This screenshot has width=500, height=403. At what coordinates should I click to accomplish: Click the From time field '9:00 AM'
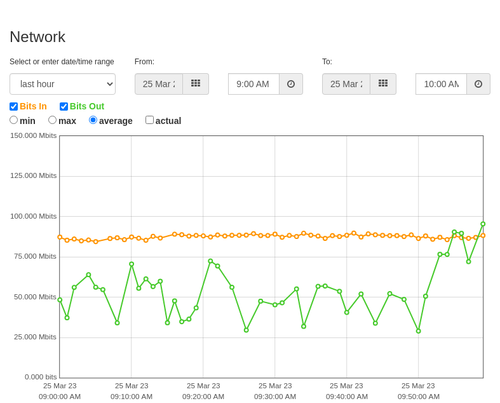point(254,84)
